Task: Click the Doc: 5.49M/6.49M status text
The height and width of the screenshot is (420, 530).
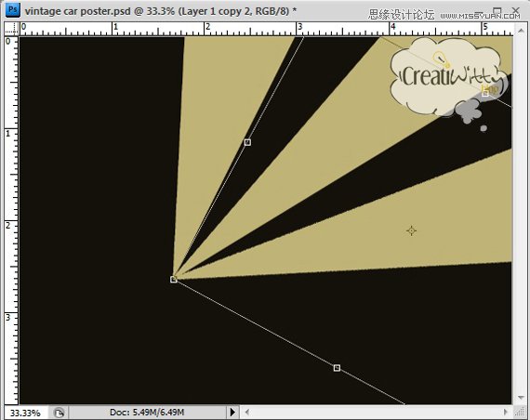Action: (147, 413)
